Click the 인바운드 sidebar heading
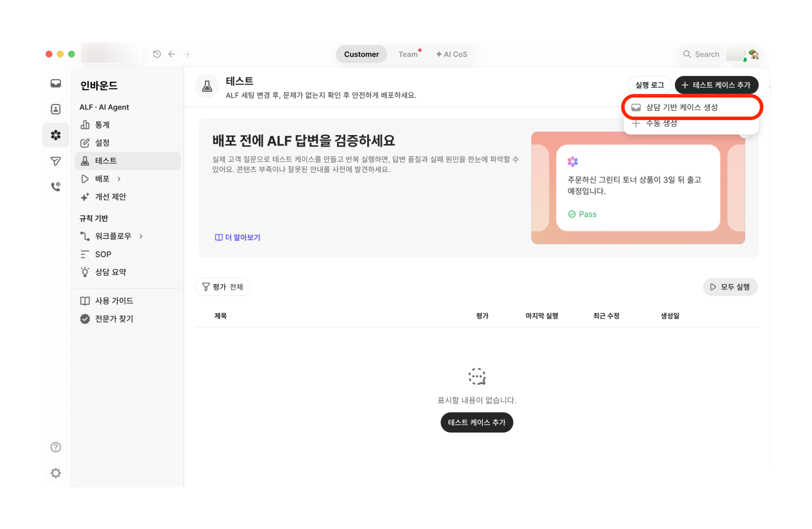 click(x=99, y=85)
